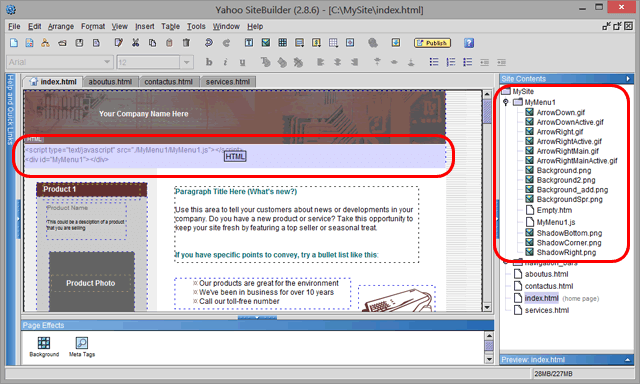640x384 pixels.
Task: Switch to the services.html tab
Action: [x=228, y=82]
